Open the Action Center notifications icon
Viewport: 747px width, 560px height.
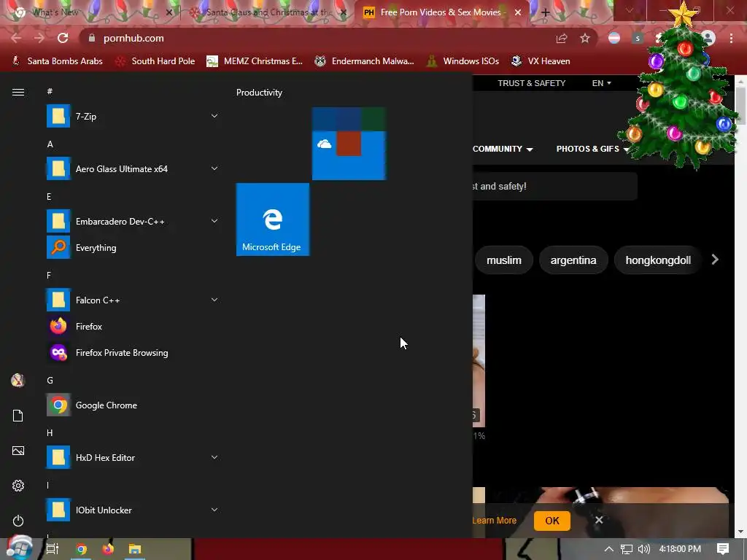point(723,549)
